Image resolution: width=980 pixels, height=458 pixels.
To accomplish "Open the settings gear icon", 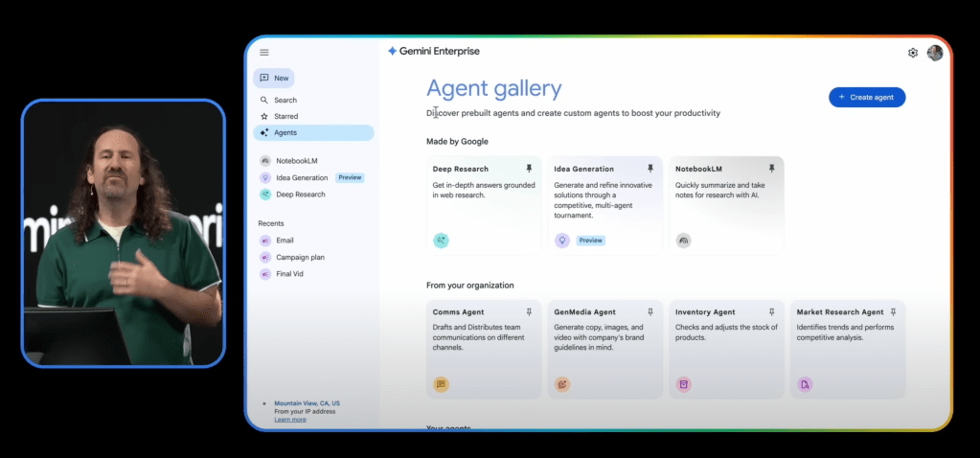I will point(913,53).
